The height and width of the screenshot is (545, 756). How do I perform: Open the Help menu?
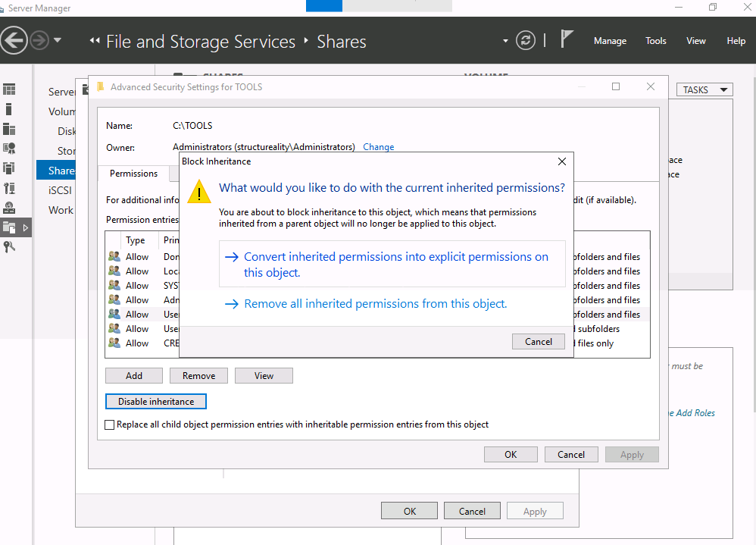(x=736, y=41)
